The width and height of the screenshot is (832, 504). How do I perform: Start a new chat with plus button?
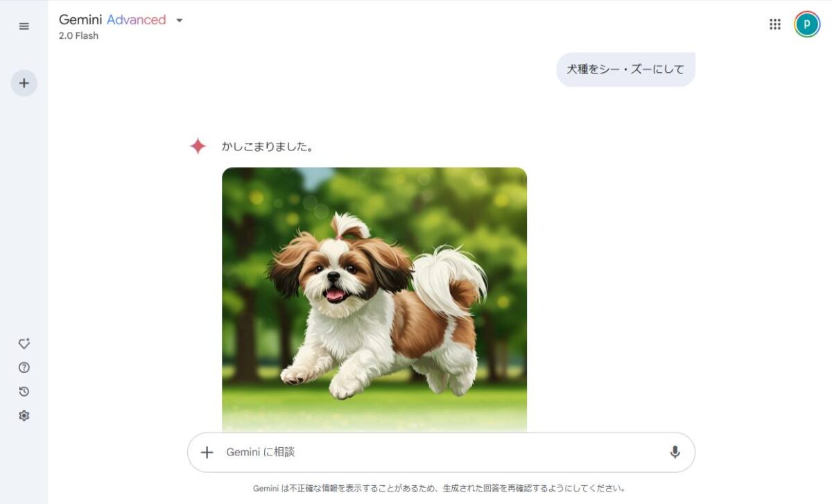[x=24, y=83]
